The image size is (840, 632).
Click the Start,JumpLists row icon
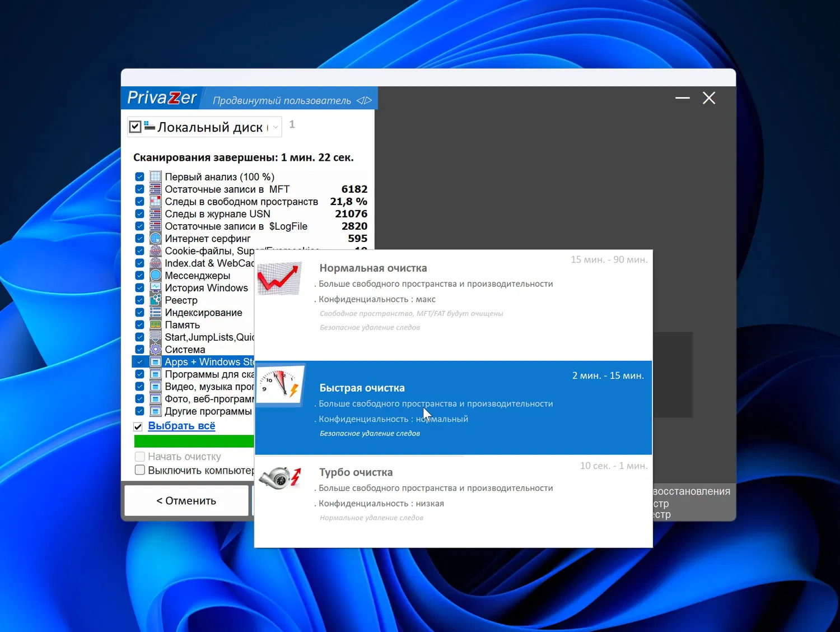[x=156, y=337]
